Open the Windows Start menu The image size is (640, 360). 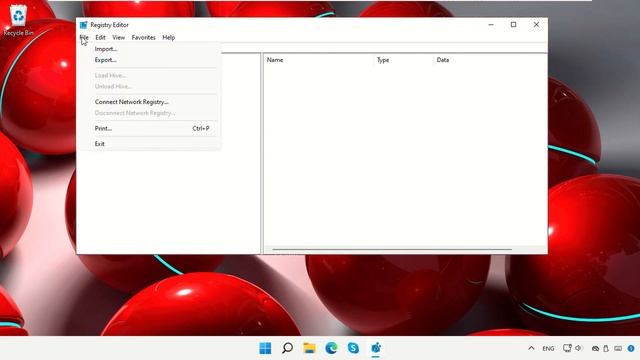(265, 348)
